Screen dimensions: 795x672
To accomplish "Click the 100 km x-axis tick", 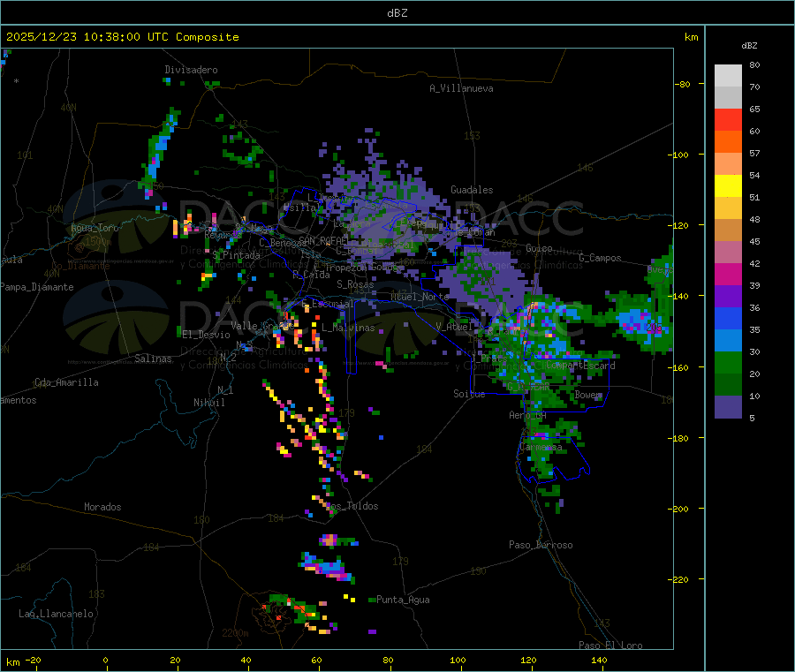I will tap(458, 660).
